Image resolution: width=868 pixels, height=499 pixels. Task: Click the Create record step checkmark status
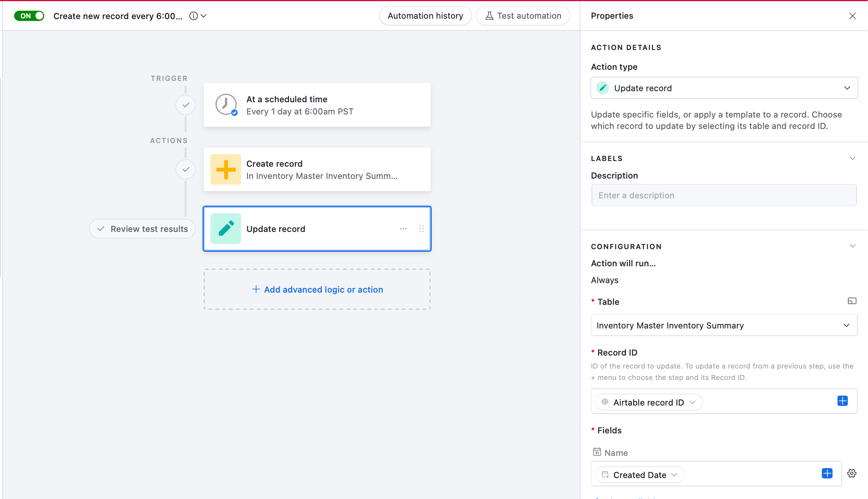pos(186,169)
